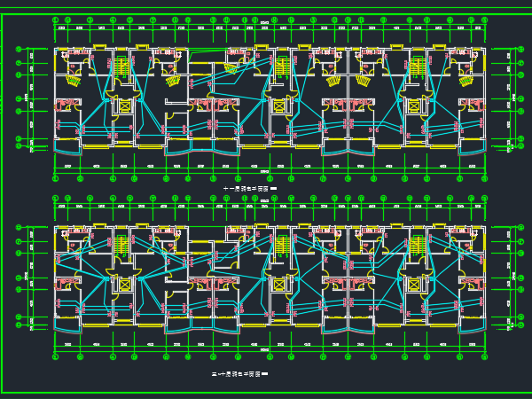This screenshot has width=532, height=399.
Task: Select the cyan balcony outline at upper plan's bottom-left
Action: click(x=68, y=147)
